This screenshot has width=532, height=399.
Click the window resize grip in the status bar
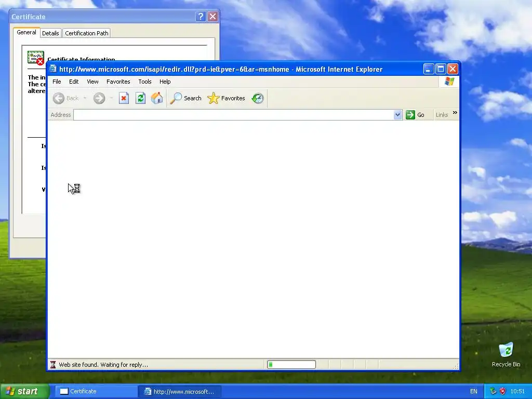pos(456,366)
